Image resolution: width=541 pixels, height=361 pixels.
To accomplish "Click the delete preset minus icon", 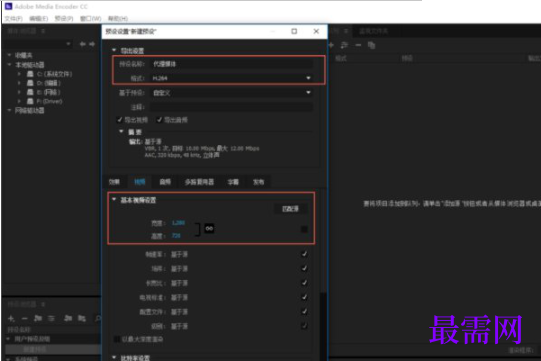I will coord(24,318).
